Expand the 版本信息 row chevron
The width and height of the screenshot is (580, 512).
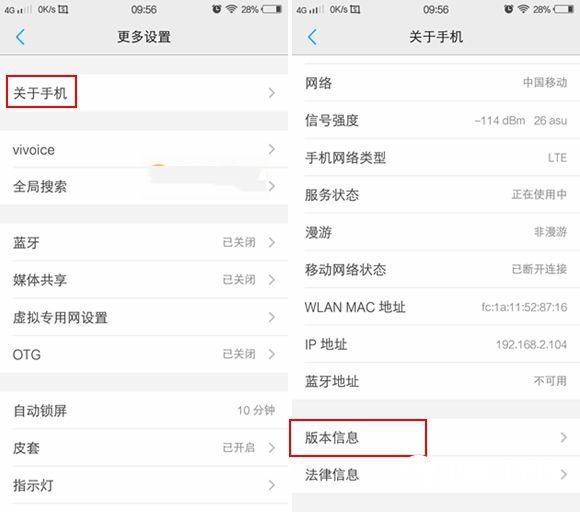[x=564, y=437]
